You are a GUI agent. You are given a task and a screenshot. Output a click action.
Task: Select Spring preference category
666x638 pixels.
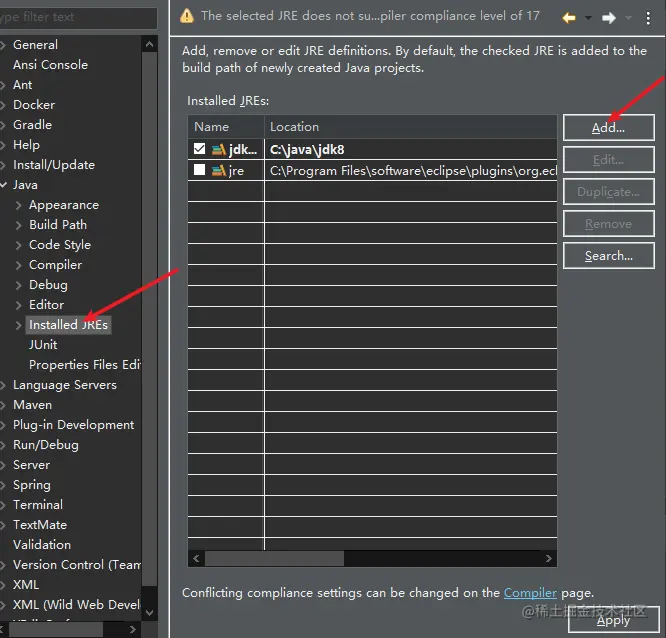32,485
